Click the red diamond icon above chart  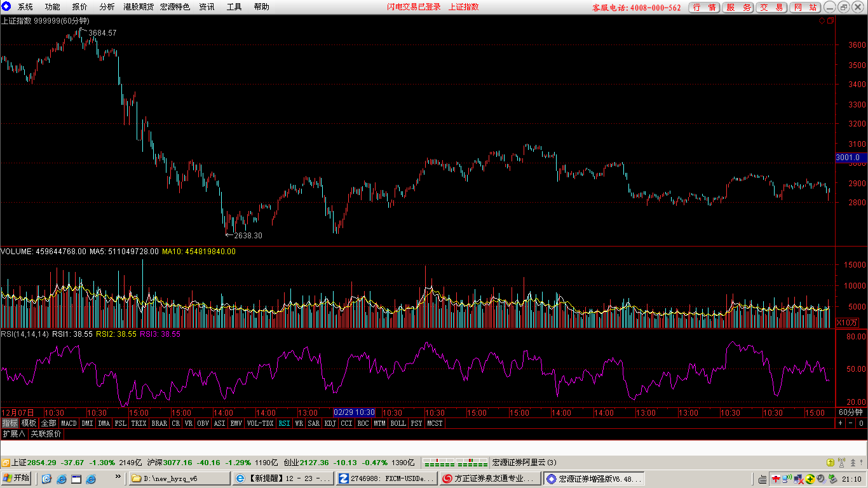tap(822, 20)
